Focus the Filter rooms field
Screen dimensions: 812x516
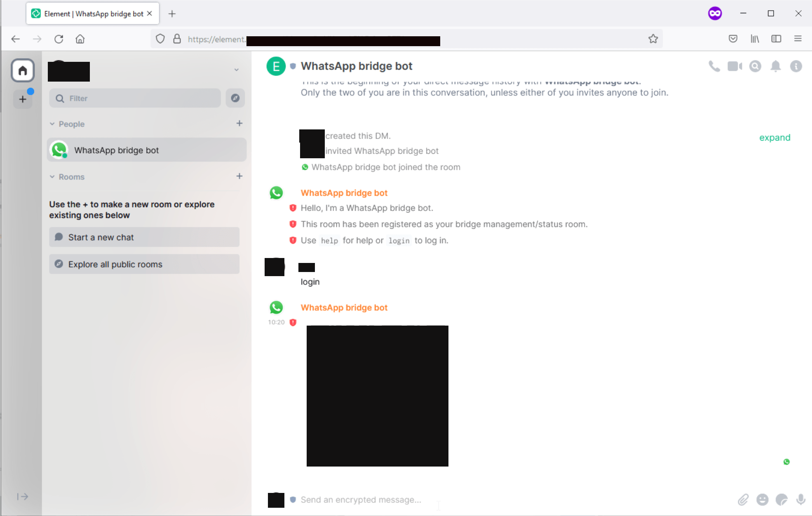click(x=135, y=98)
